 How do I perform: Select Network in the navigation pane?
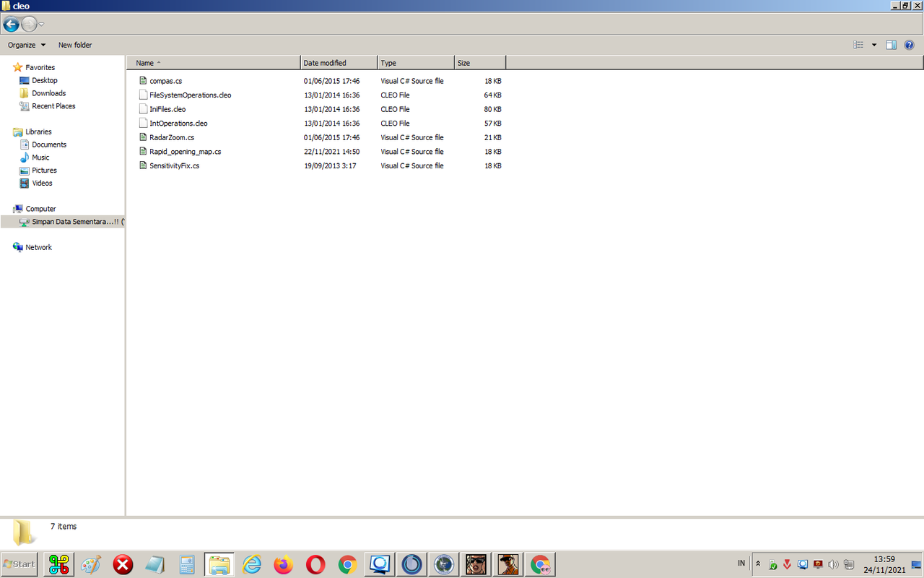38,247
